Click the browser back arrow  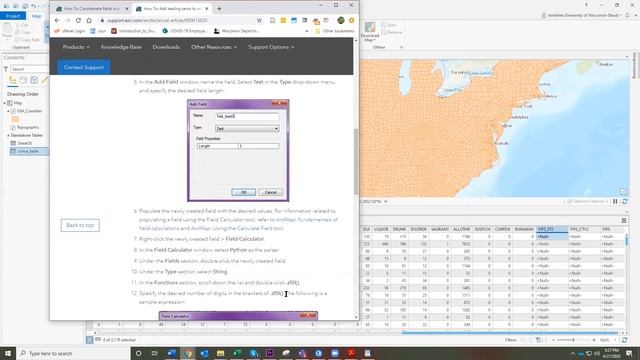point(57,20)
